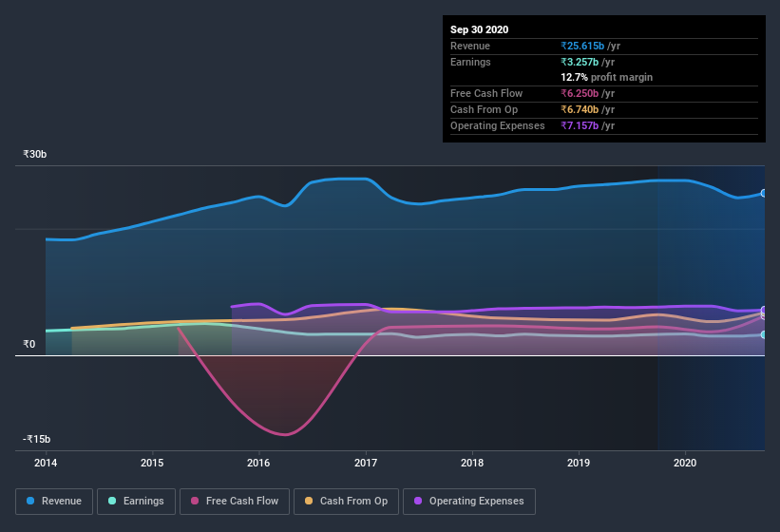This screenshot has width=780, height=532.
Task: Toggle the Free Cash Flow legend button
Action: 235,502
